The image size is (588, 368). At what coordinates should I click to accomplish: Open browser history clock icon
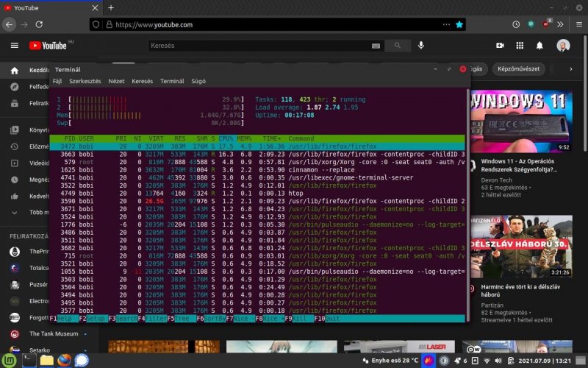(516, 24)
